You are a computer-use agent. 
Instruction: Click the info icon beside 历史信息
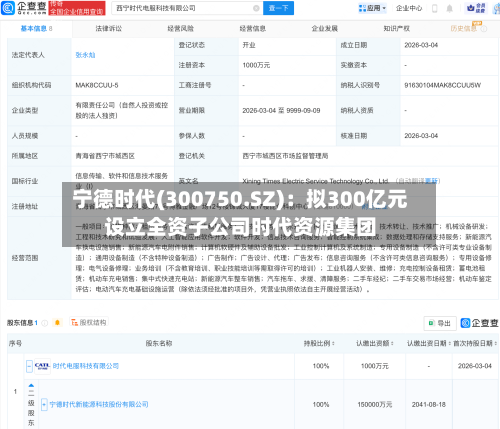click(x=484, y=29)
